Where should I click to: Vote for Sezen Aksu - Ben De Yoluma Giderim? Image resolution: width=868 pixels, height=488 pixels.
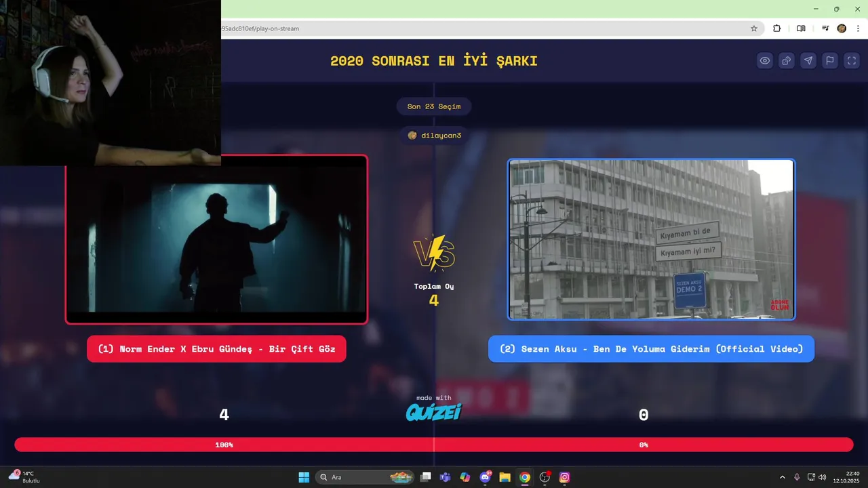click(x=651, y=349)
